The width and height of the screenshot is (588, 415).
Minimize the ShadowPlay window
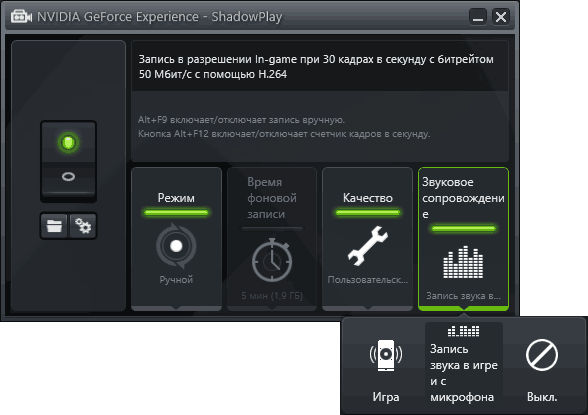pyautogui.click(x=478, y=17)
